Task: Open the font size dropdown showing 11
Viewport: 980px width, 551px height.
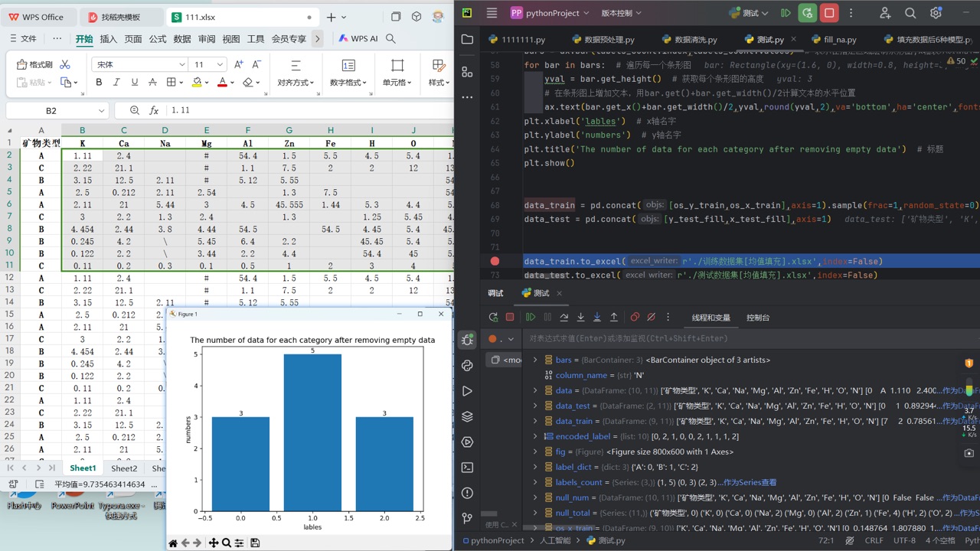Action: pyautogui.click(x=208, y=65)
